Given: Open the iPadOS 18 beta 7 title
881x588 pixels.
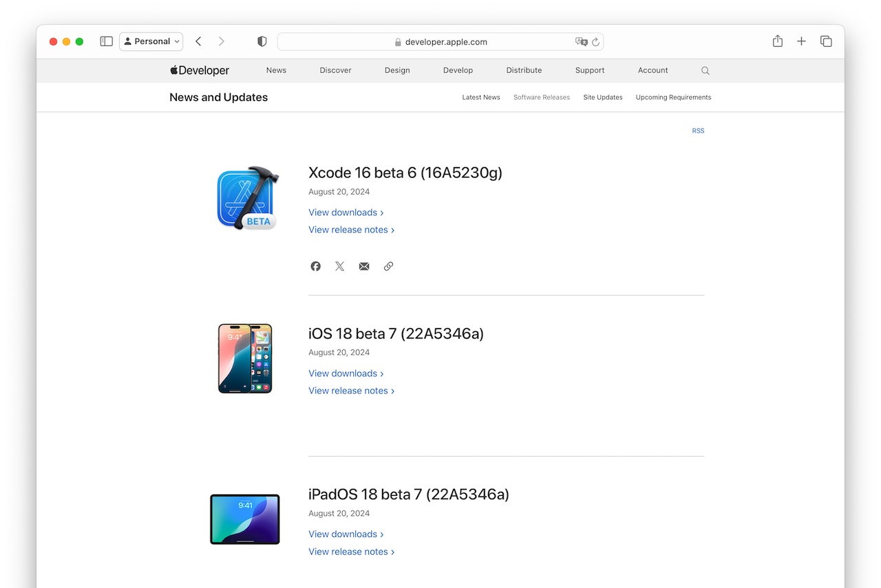Looking at the screenshot, I should click(x=409, y=494).
